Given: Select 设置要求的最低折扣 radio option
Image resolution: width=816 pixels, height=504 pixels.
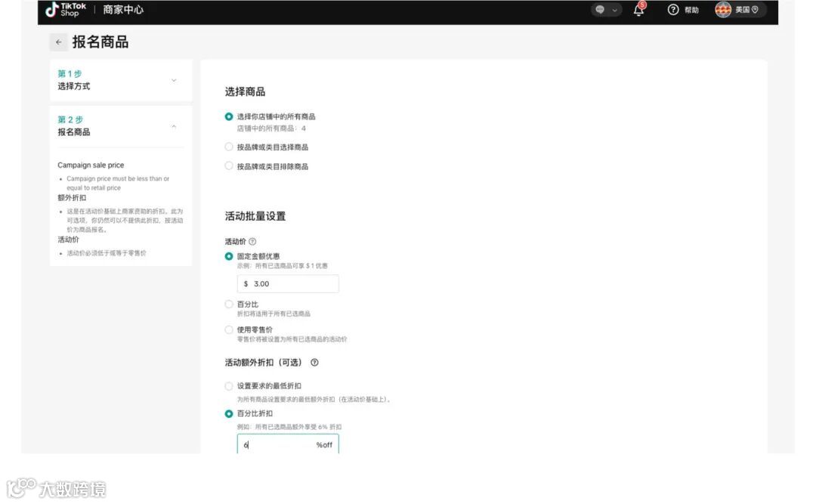Looking at the screenshot, I should pos(228,386).
